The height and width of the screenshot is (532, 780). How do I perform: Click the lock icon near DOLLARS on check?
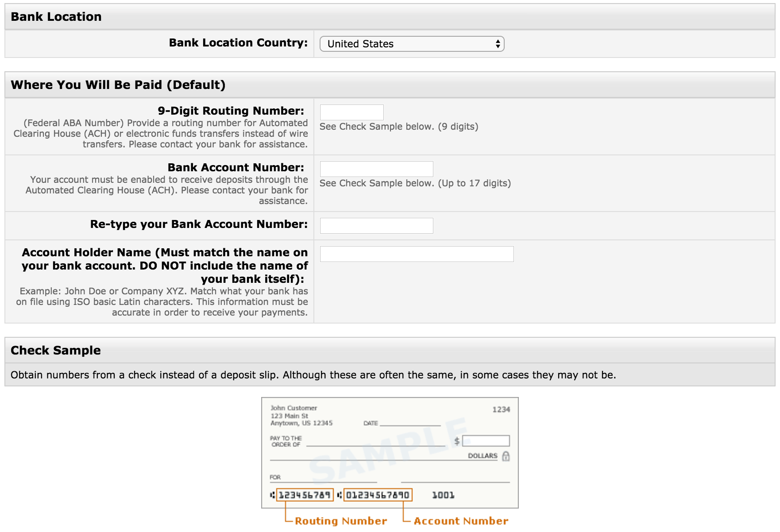tap(506, 456)
